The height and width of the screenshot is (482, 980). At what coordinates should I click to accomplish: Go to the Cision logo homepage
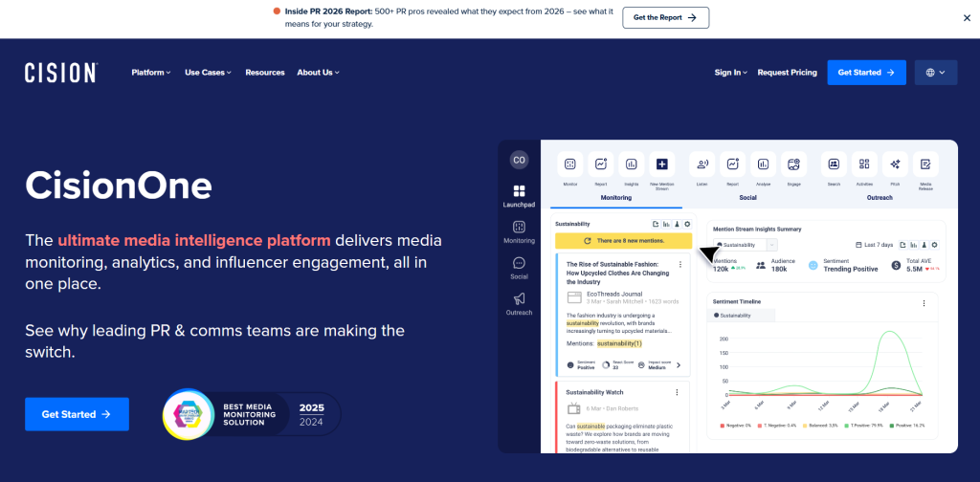point(61,73)
